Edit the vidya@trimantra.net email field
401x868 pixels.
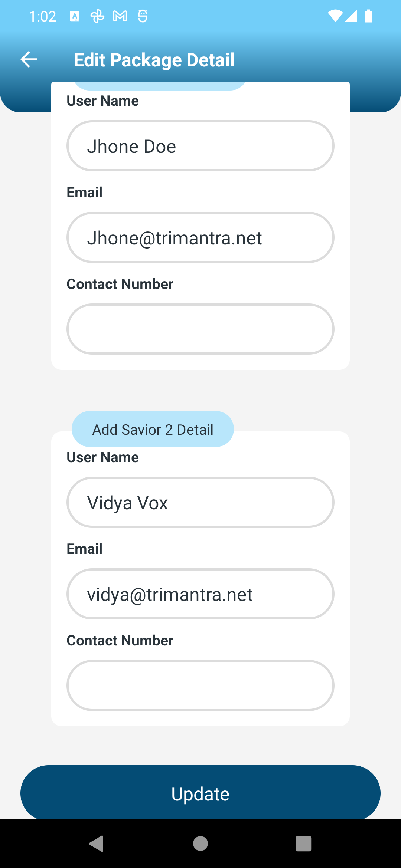200,594
